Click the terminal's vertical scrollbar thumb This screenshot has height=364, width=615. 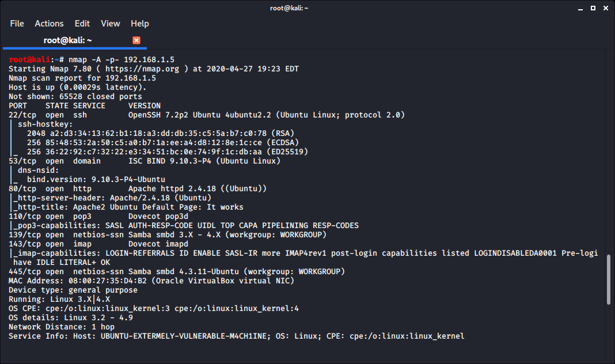pos(609,280)
